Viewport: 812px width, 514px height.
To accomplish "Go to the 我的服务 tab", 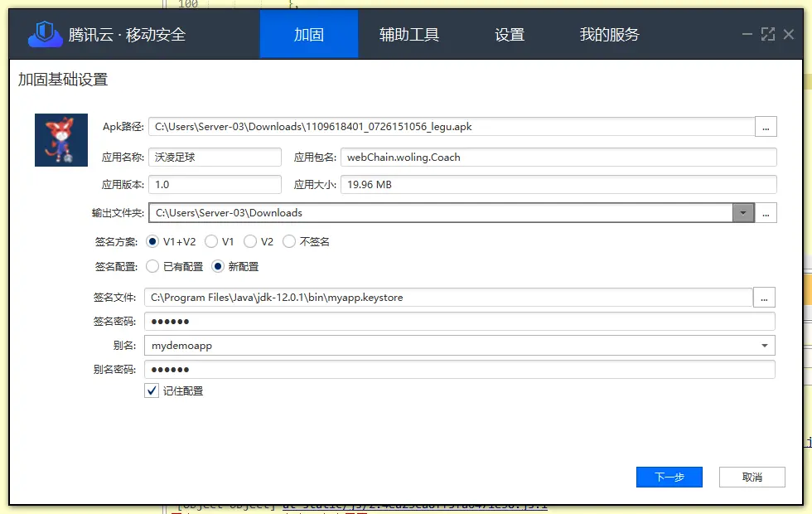I will click(x=610, y=34).
